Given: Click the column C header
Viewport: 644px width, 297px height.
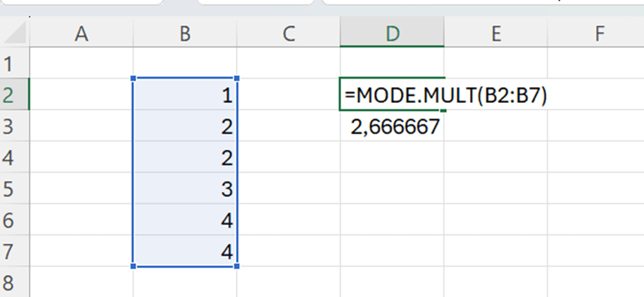Looking at the screenshot, I should 288,33.
